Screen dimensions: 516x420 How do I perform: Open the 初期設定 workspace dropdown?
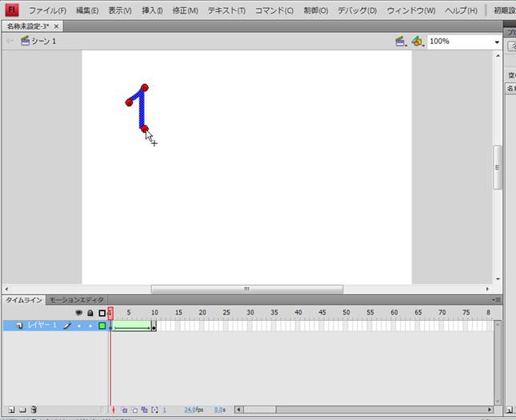[x=500, y=10]
